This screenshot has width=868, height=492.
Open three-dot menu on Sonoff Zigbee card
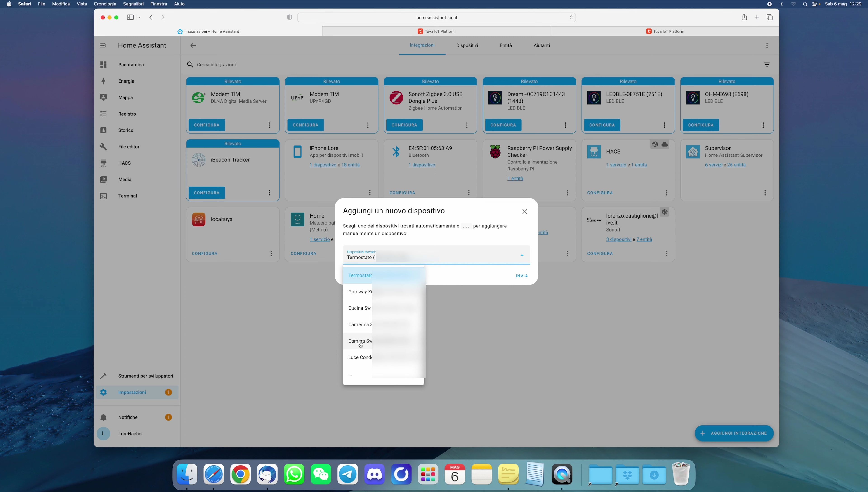pos(467,125)
